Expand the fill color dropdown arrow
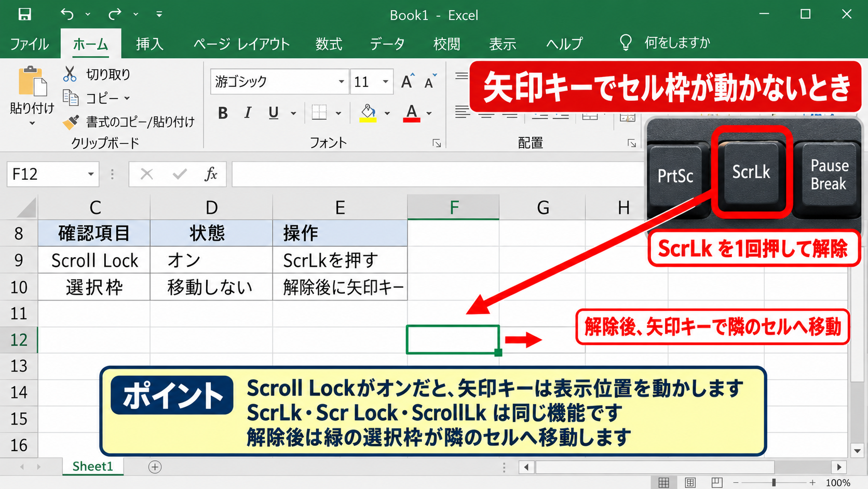Viewport: 868px width, 489px height. click(x=387, y=113)
